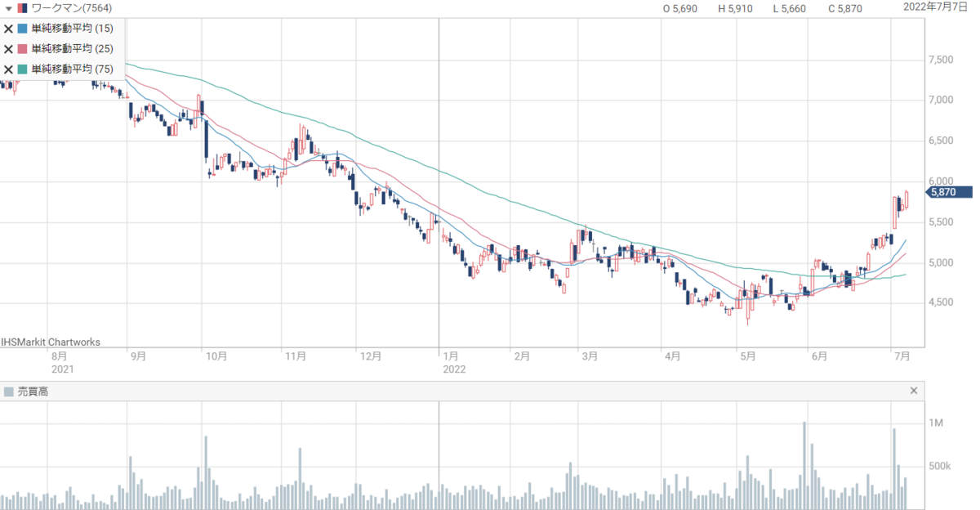
Task: Click the 4,500 price axis label
Action: [941, 302]
